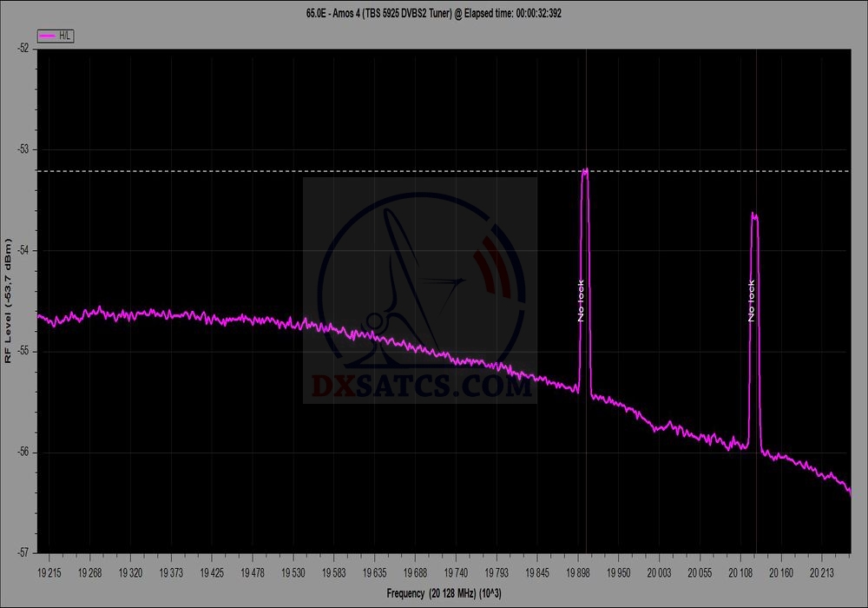Click the 19 530 frequency tick label

pyautogui.click(x=293, y=572)
